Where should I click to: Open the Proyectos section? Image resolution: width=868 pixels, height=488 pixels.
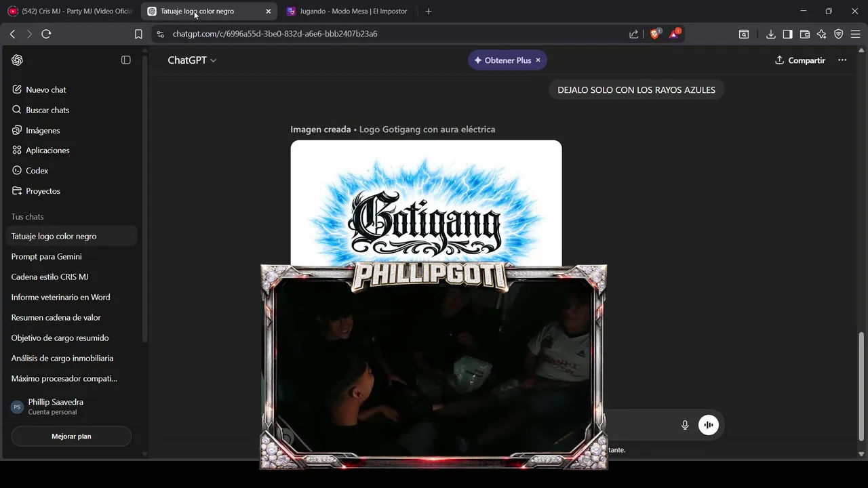coord(71,191)
